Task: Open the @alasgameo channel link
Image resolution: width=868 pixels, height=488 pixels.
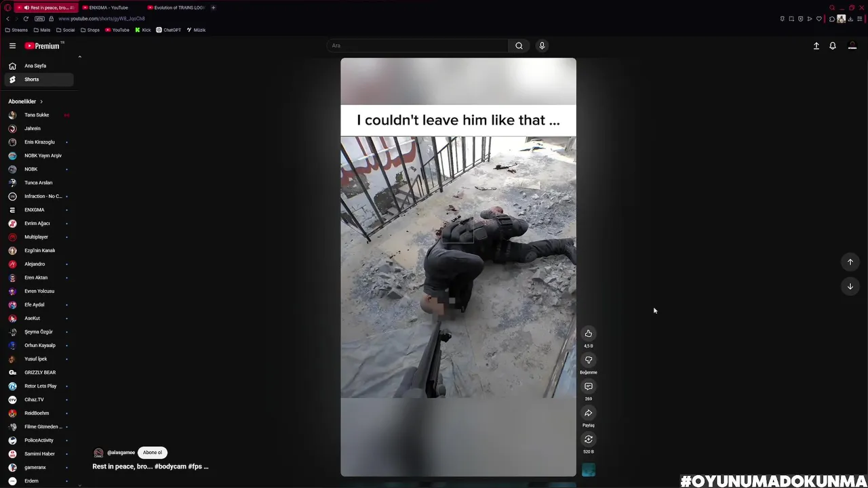Action: 121,453
